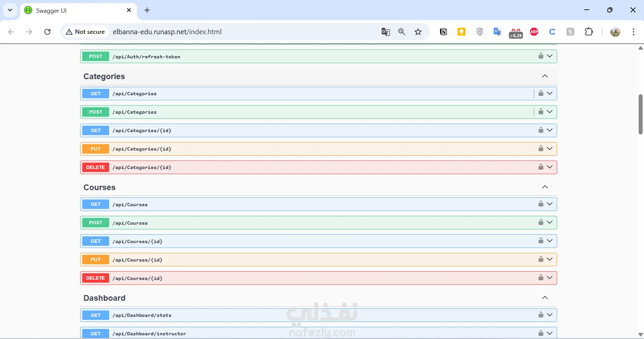Viewport: 644px width, 339px height.
Task: Click the lock icon on DELETE /api/Courses/{id}
Action: coord(541,278)
